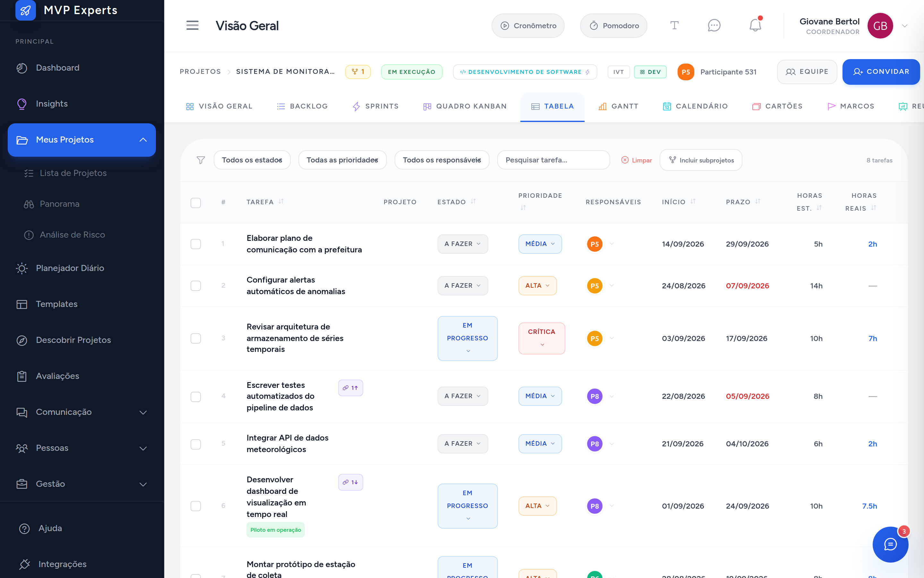Click the GB user avatar
The height and width of the screenshot is (578, 924).
click(x=880, y=26)
